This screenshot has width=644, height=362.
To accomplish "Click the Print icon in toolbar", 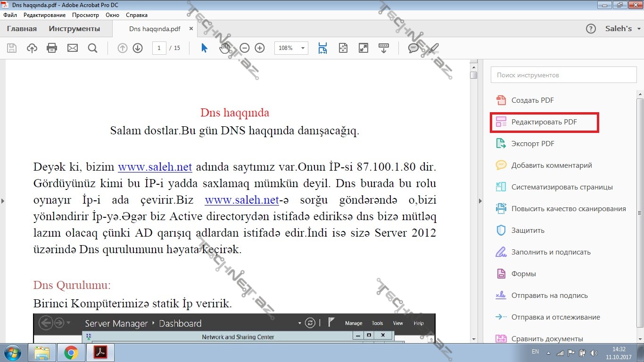I will pyautogui.click(x=52, y=48).
